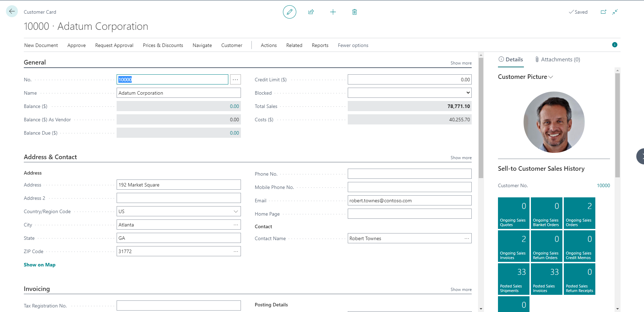
Task: Click the Name input field
Action: click(179, 93)
